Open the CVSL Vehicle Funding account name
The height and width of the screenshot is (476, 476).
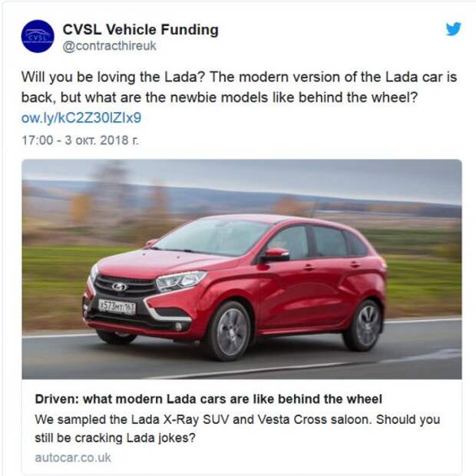click(140, 30)
